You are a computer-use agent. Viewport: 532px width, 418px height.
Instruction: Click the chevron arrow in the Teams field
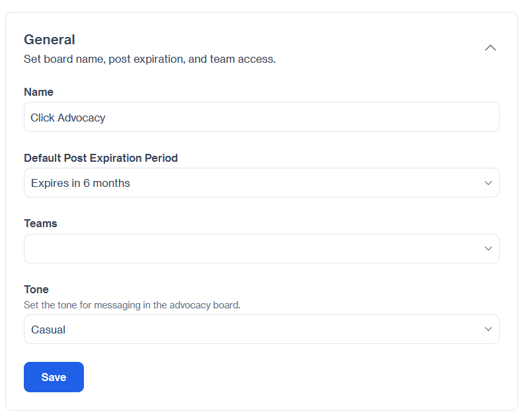(488, 248)
